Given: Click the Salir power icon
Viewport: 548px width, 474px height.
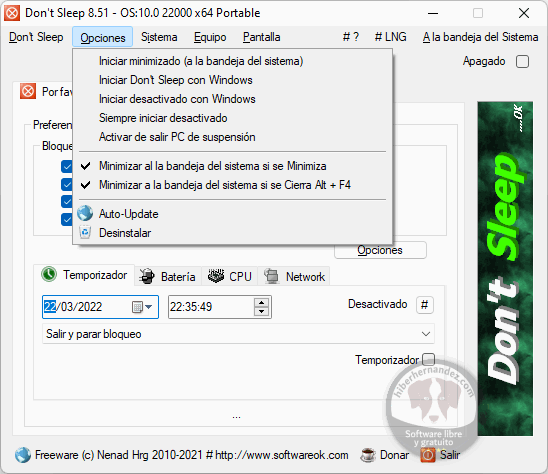Looking at the screenshot, I should [428, 455].
